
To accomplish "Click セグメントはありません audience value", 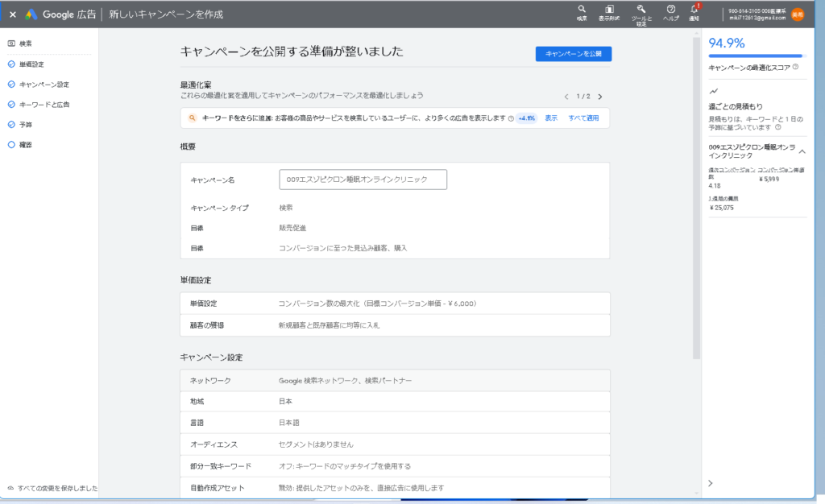I will [x=316, y=444].
